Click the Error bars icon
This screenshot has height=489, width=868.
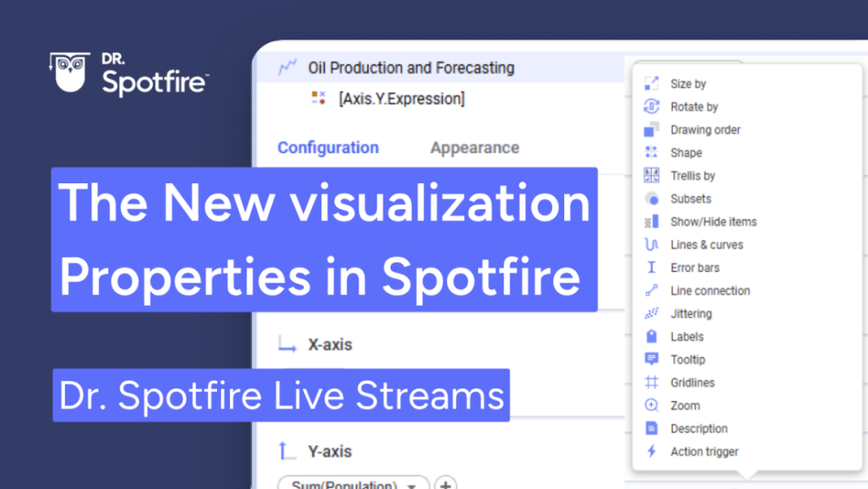tap(652, 268)
